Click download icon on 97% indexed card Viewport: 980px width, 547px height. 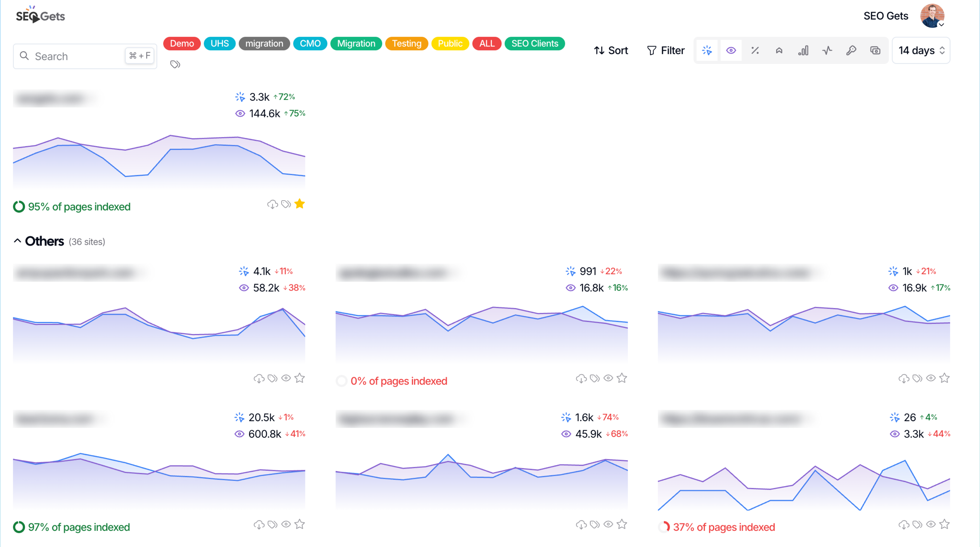tap(259, 524)
